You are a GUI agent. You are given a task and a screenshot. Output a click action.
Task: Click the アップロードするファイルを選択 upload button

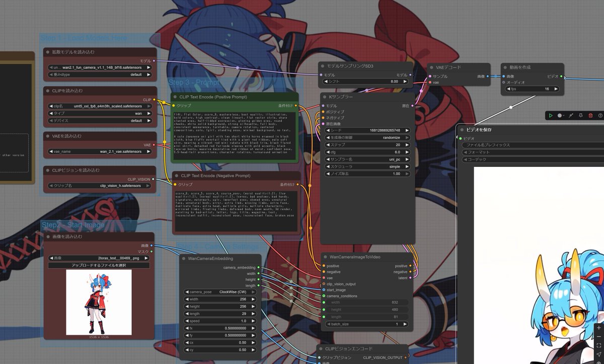99,265
